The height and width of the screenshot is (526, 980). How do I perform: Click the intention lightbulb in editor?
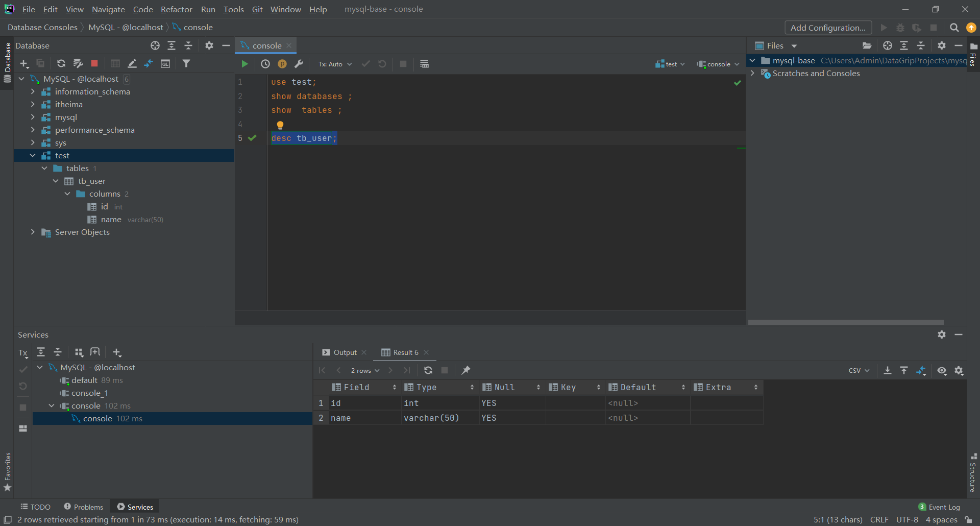click(280, 125)
